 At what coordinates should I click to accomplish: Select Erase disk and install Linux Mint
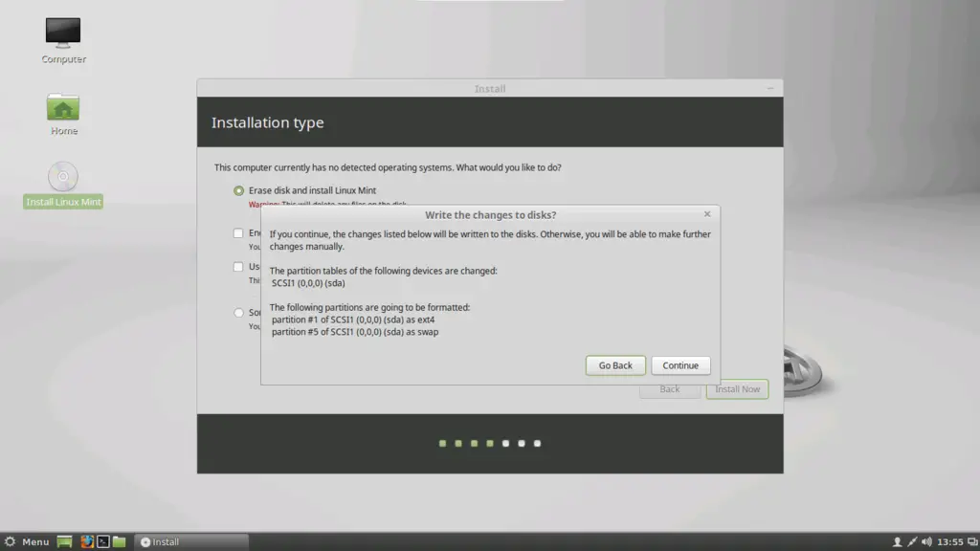coord(238,190)
